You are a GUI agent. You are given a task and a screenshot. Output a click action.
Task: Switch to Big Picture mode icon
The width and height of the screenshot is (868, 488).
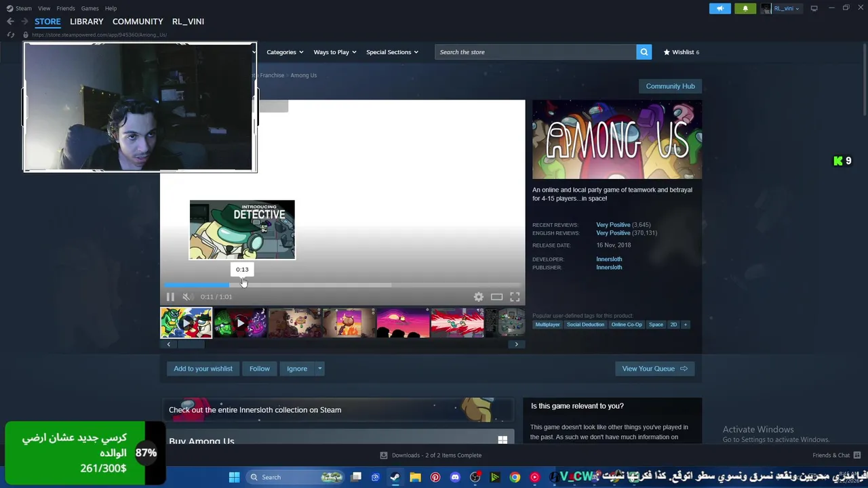tap(814, 8)
